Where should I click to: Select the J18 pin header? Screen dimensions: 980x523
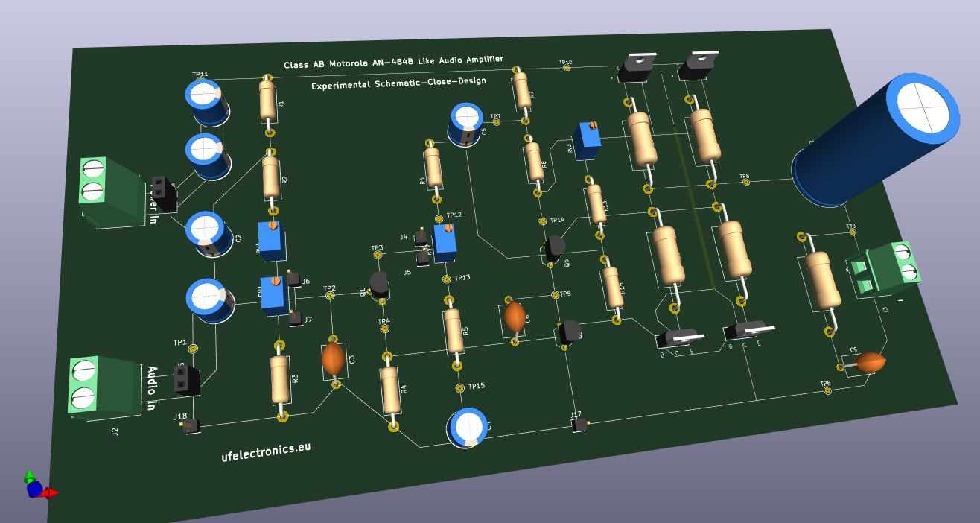[190, 426]
